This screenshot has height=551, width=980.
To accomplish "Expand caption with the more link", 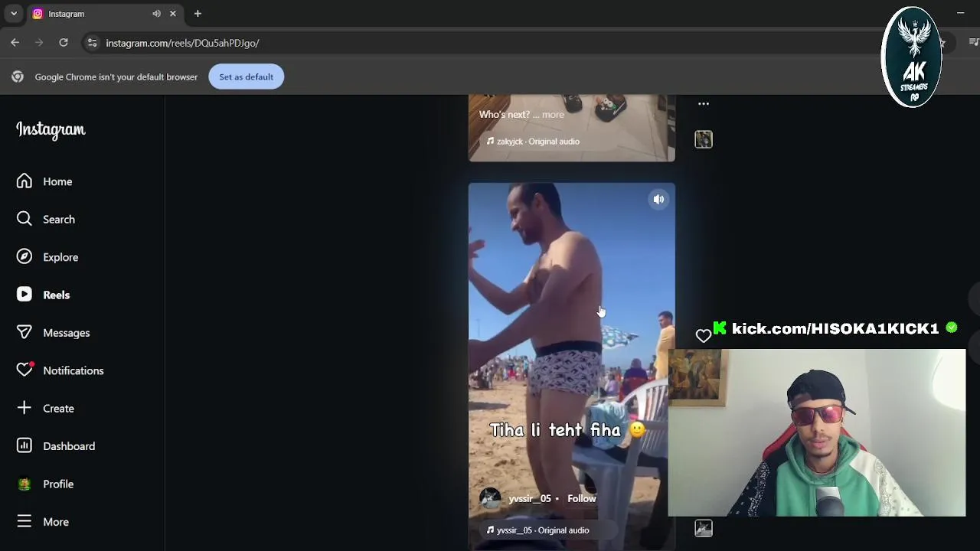I will (x=553, y=115).
